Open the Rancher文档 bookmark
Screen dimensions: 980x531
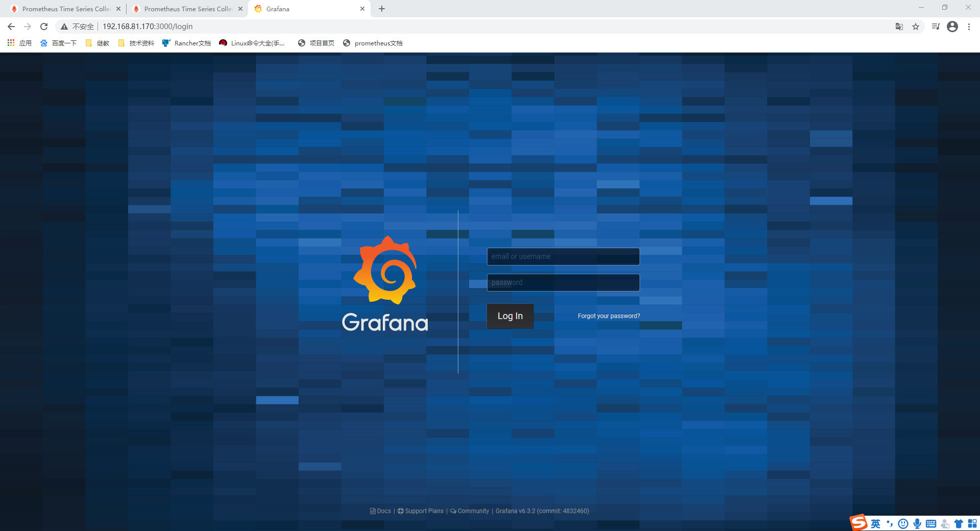point(186,43)
